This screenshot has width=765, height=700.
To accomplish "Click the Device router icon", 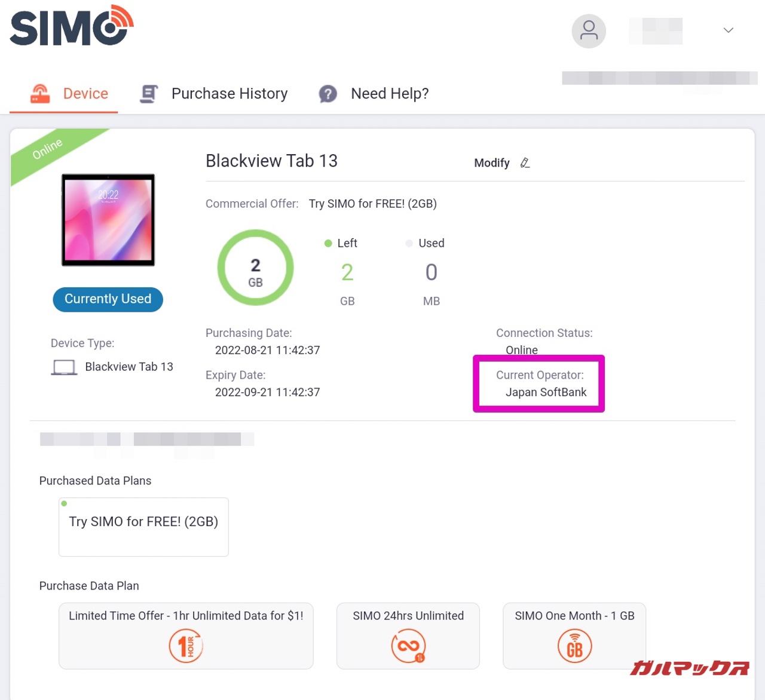I will tap(40, 94).
